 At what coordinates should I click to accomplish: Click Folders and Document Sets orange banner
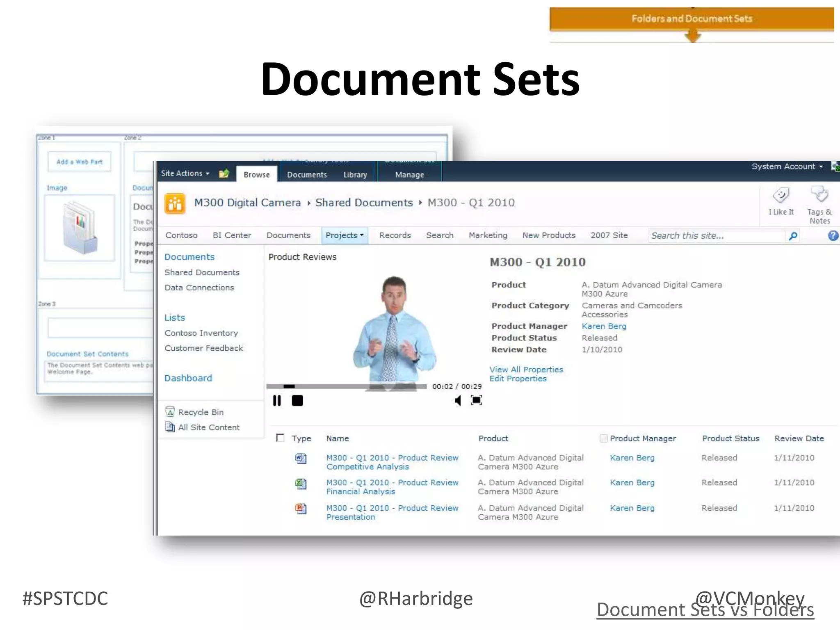point(692,19)
